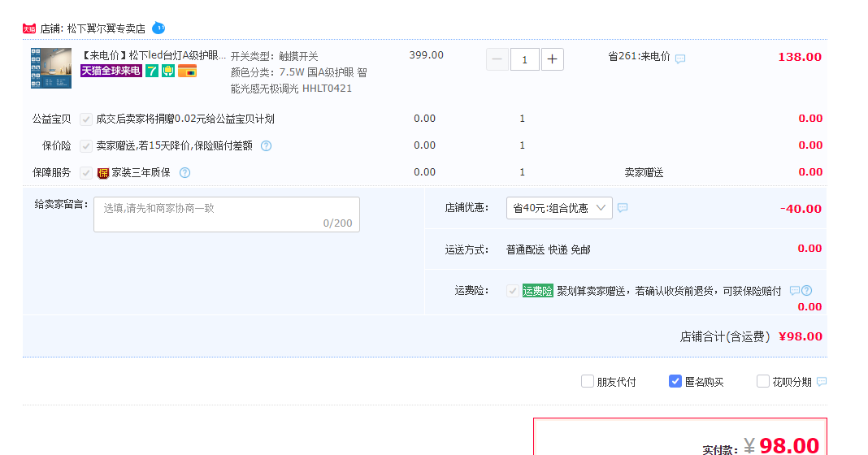Viewport: 868px width, 455px height.
Task: Click the orange credit card badge icon
Action: tap(187, 71)
